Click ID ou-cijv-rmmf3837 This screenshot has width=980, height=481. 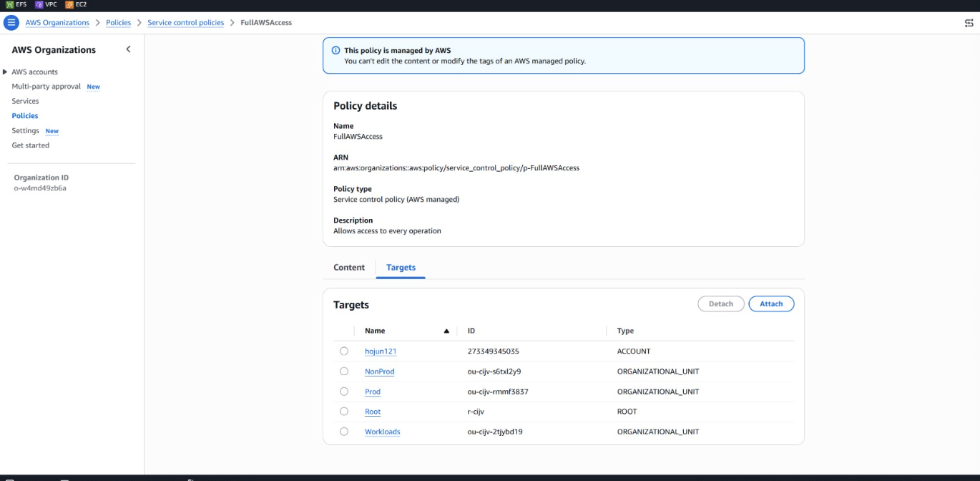[x=498, y=392]
